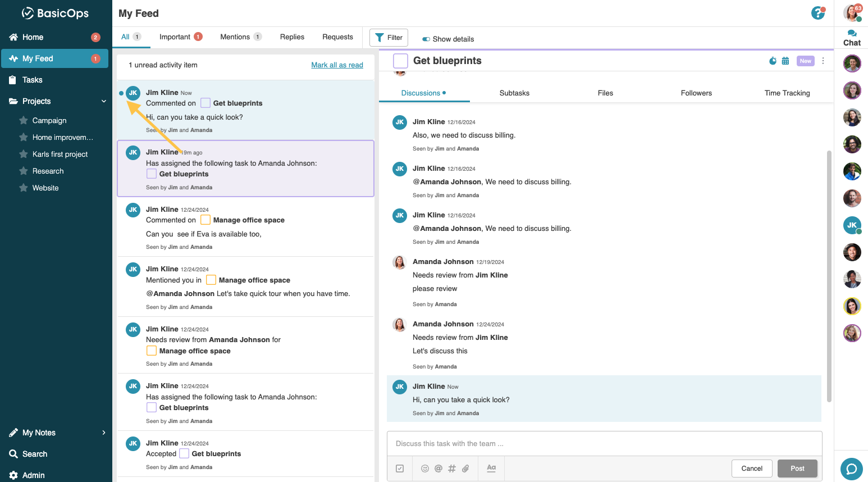Viewport: 868px width, 482px height.
Task: Mention a teammate using the @ icon
Action: pos(438,468)
